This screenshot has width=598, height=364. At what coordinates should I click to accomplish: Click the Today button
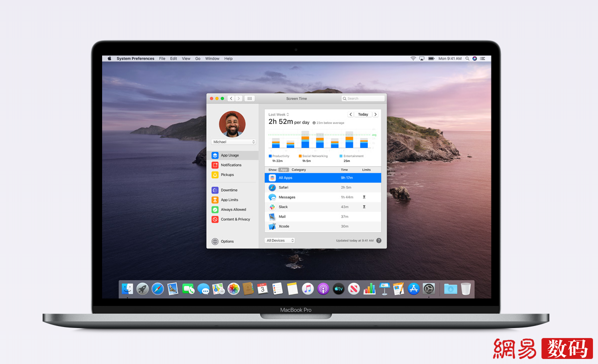click(x=363, y=114)
